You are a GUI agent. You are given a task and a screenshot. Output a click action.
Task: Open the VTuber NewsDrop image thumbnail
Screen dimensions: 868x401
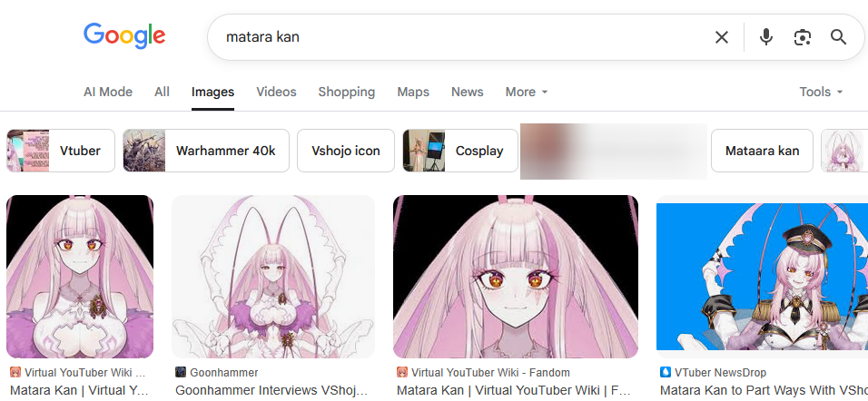click(x=762, y=277)
